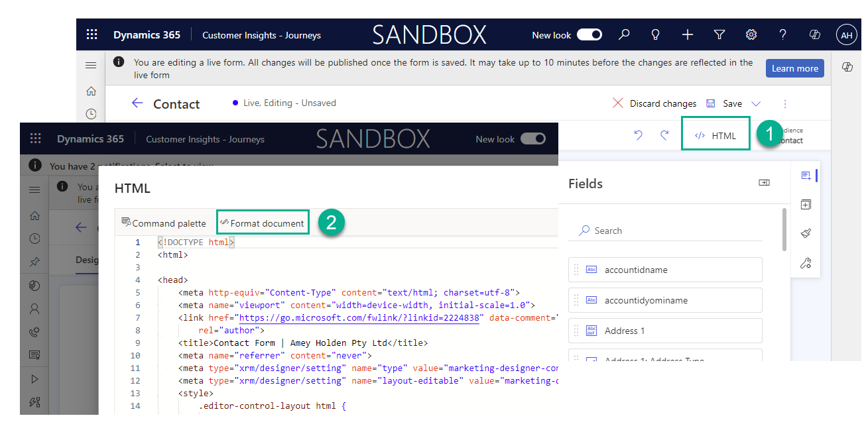Image resolution: width=868 pixels, height=436 pixels.
Task: Switch to the Design tab
Action: [88, 260]
